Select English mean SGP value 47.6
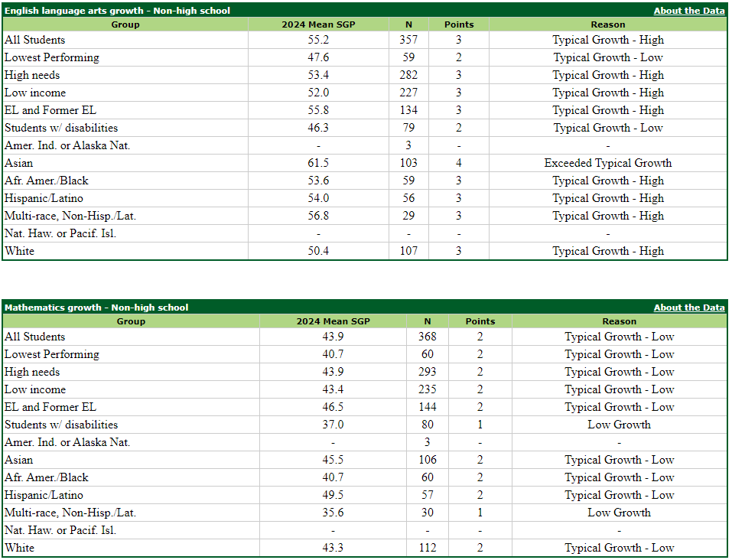This screenshot has height=560, width=732. click(x=318, y=57)
